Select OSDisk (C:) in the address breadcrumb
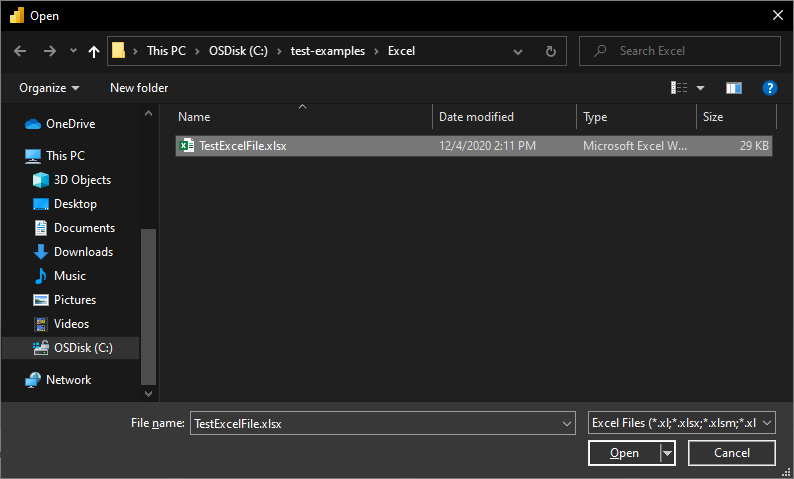This screenshot has width=794, height=479. pos(238,51)
